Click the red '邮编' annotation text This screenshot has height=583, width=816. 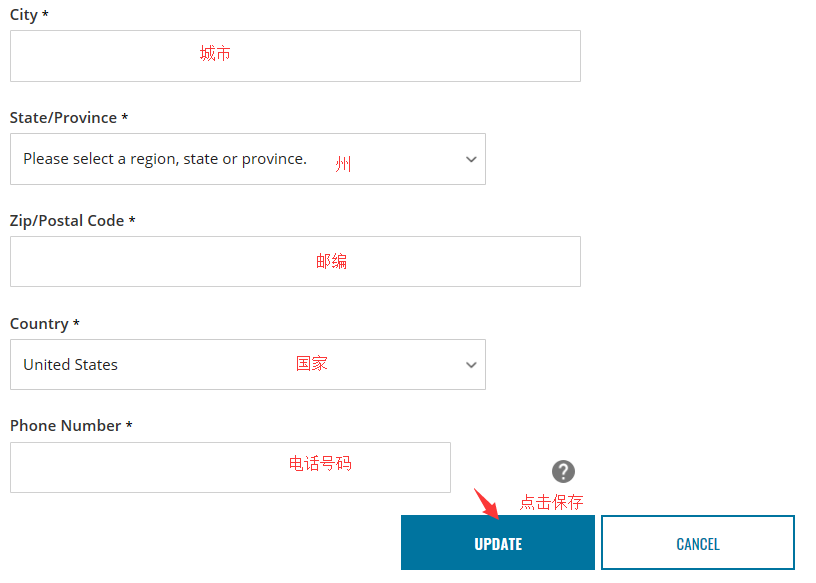click(332, 261)
